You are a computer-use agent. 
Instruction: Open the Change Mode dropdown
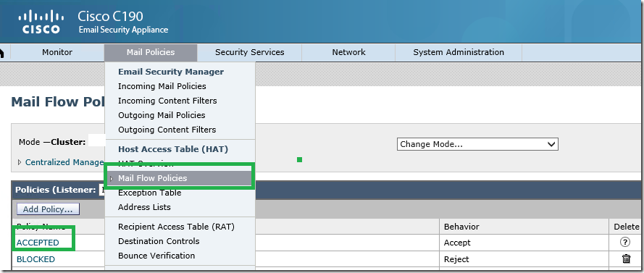click(477, 144)
